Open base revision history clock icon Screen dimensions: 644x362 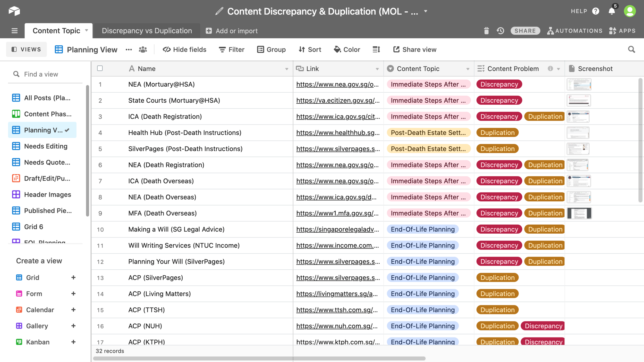point(500,31)
